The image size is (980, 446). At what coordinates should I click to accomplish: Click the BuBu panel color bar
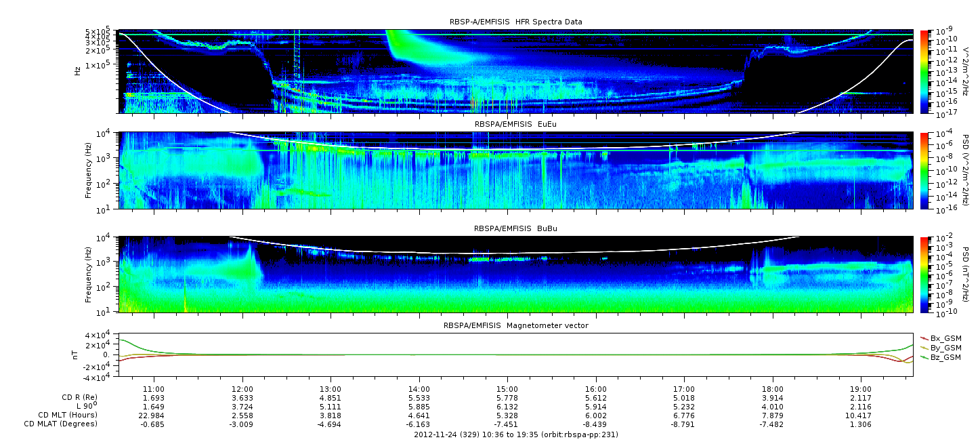pyautogui.click(x=924, y=274)
